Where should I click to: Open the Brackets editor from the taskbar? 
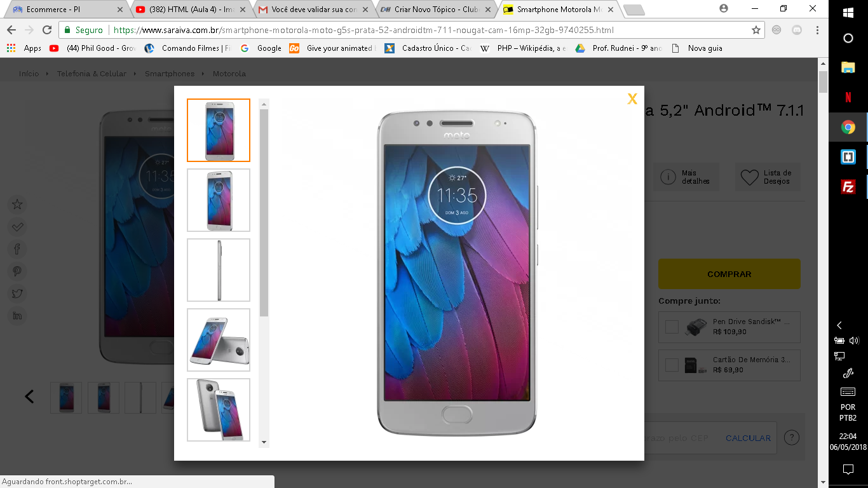pos(848,157)
